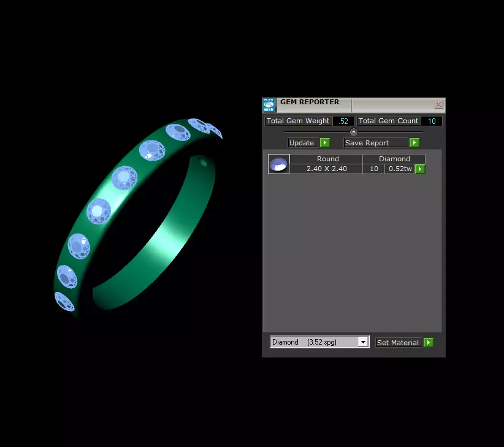Click the Set Material label

398,343
